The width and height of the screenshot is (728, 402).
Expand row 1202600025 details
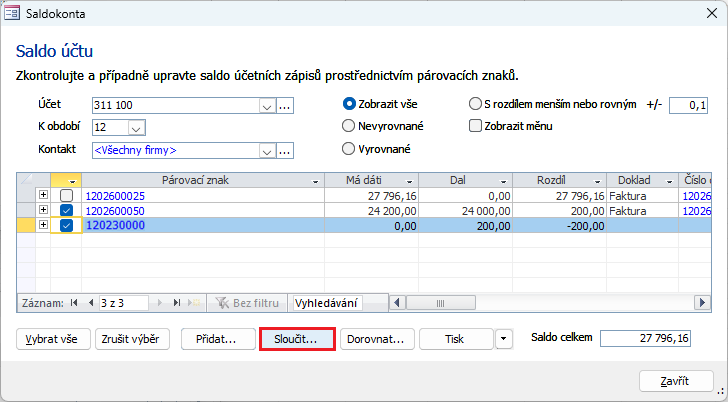[x=43, y=195]
